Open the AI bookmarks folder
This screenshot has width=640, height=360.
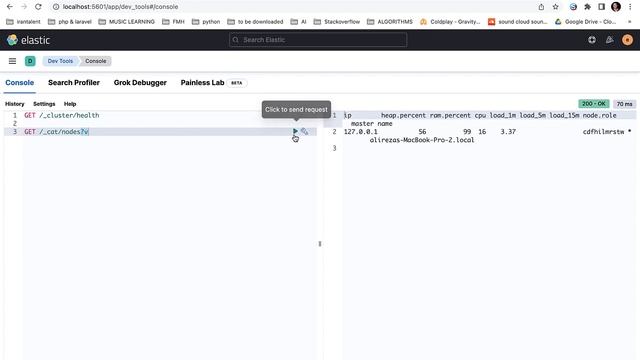(298, 22)
